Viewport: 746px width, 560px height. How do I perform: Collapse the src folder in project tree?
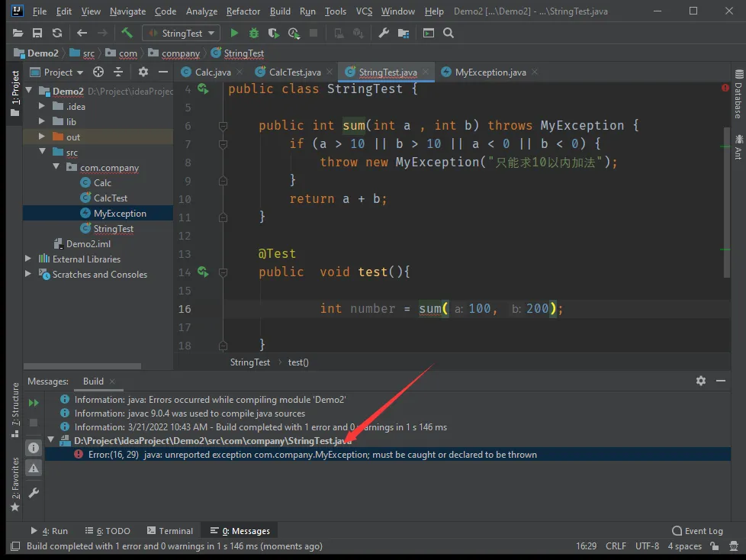(x=43, y=152)
